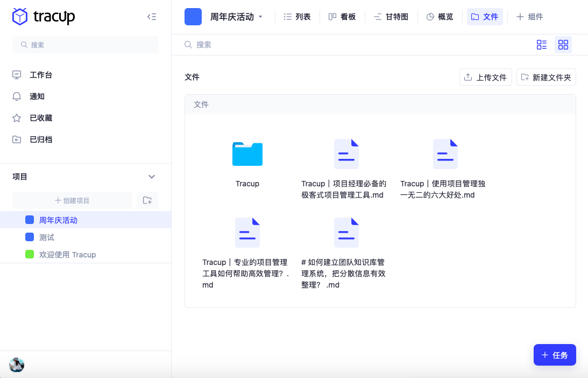The width and height of the screenshot is (588, 378).
Task: Switch to the 列表 list tab
Action: click(297, 17)
